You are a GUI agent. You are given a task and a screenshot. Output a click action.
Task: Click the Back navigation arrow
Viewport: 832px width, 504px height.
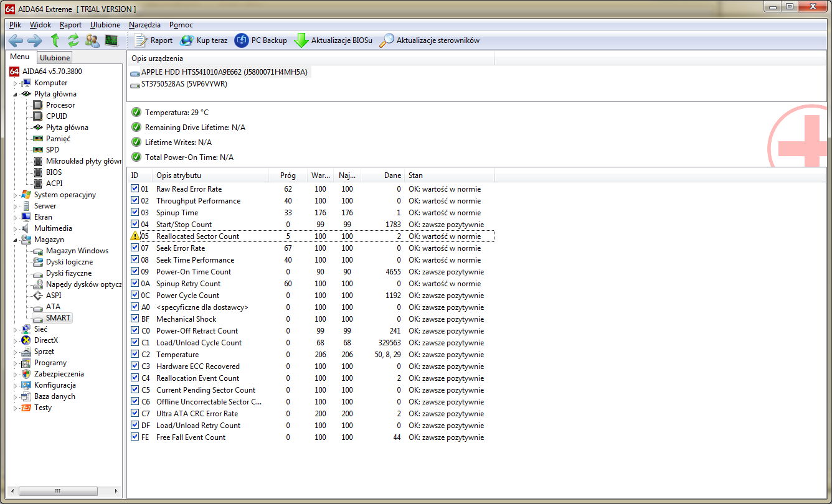(x=16, y=41)
